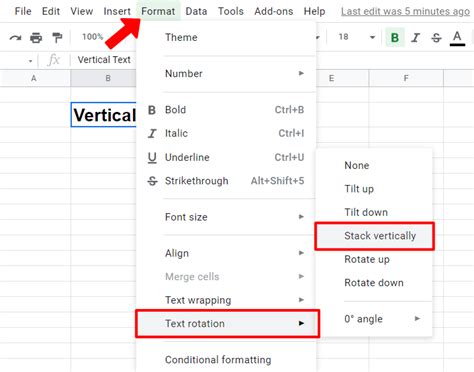
Task: Click the Print icon in toolbar
Action: [x=36, y=38]
